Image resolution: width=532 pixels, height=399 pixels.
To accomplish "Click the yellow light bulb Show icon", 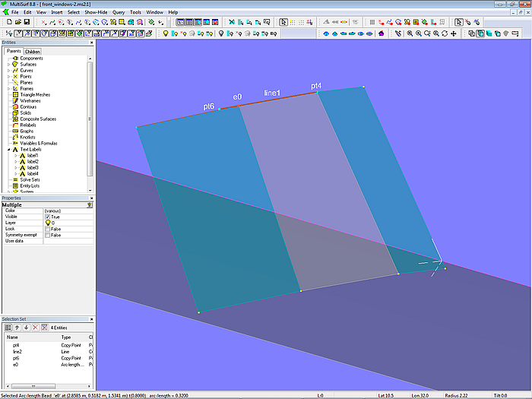I will click(165, 33).
